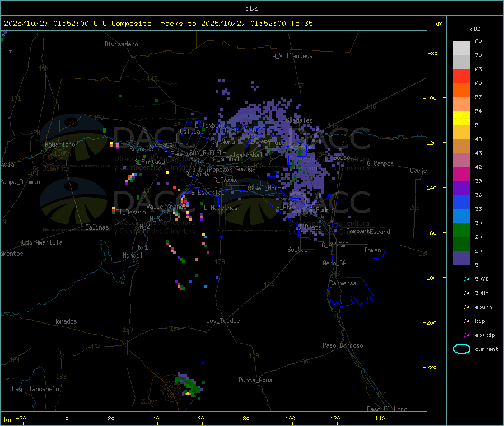Click the El_Desvio map label
The image size is (504, 426).
pyautogui.click(x=131, y=212)
